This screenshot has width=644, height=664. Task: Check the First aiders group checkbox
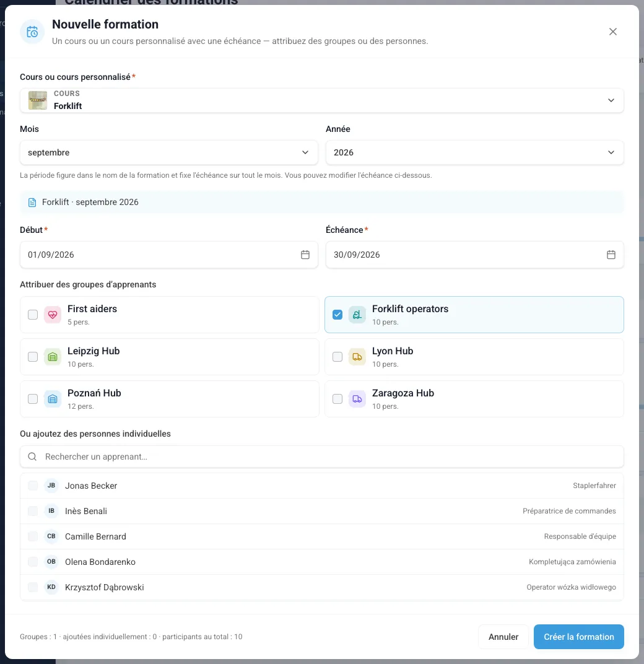tap(33, 315)
